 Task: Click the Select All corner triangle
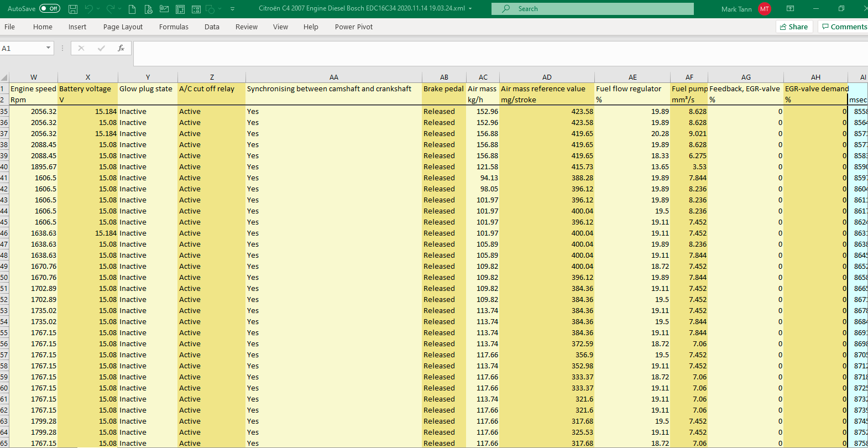pyautogui.click(x=4, y=77)
